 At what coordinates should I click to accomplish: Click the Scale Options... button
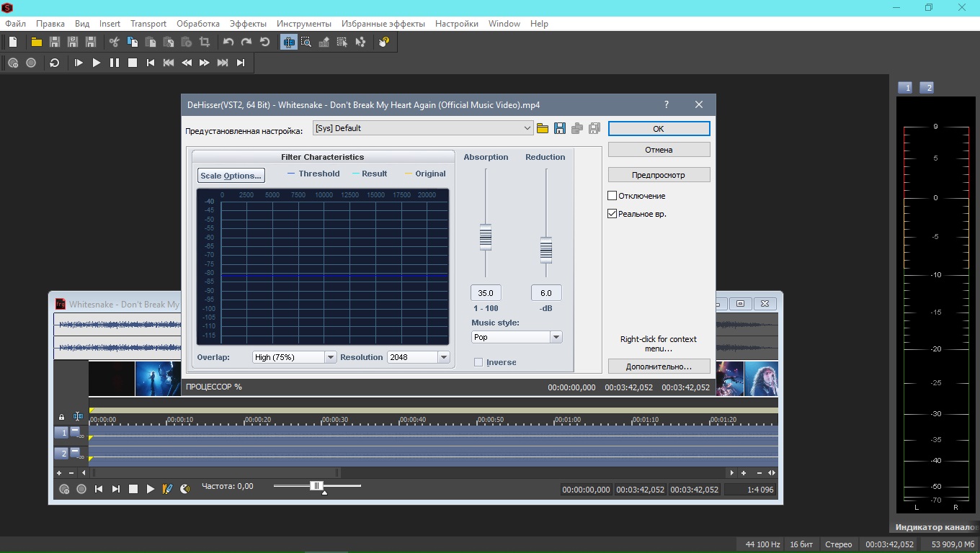click(231, 176)
